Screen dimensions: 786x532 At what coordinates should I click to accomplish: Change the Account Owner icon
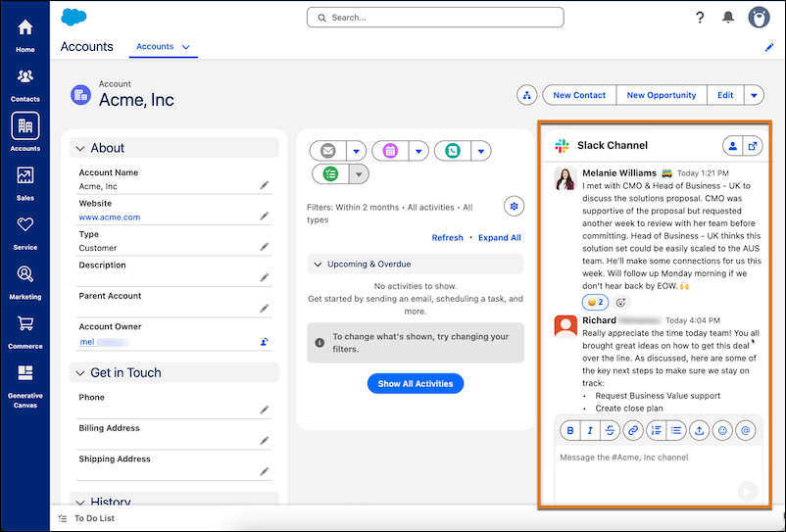coord(265,342)
